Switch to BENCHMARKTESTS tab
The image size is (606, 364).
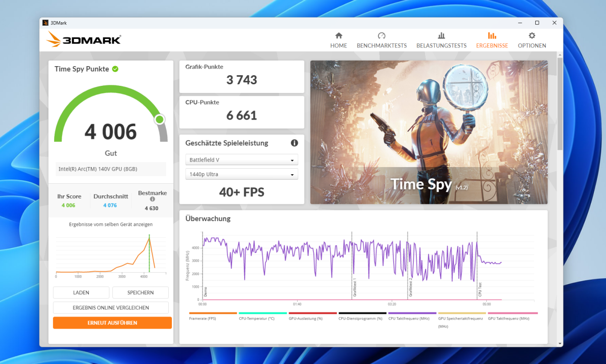tap(382, 40)
